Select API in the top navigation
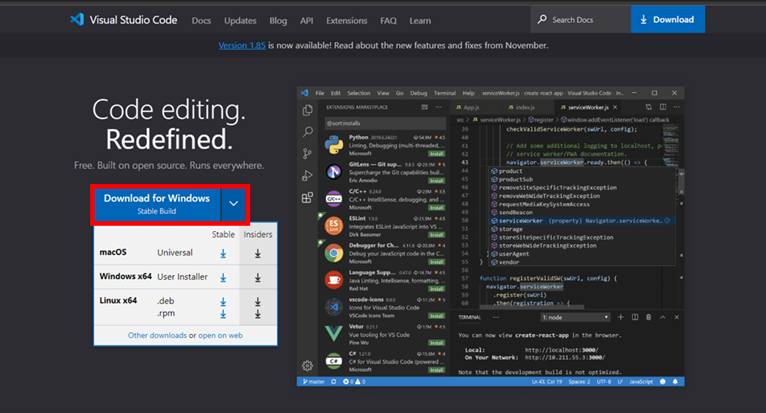Image resolution: width=766 pixels, height=413 pixels. [306, 21]
